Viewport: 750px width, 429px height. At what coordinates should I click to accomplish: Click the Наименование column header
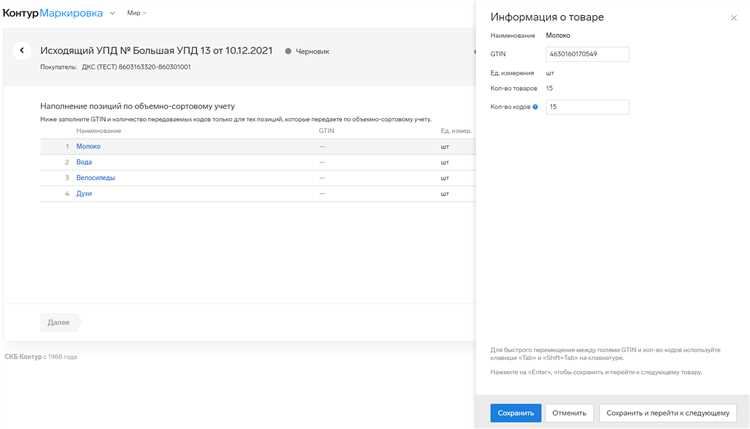(98, 131)
